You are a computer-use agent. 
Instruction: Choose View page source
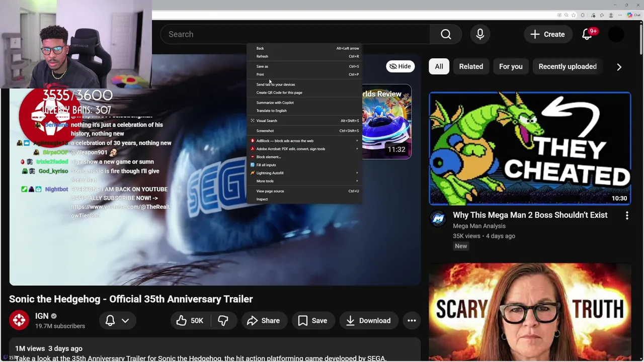point(304,191)
